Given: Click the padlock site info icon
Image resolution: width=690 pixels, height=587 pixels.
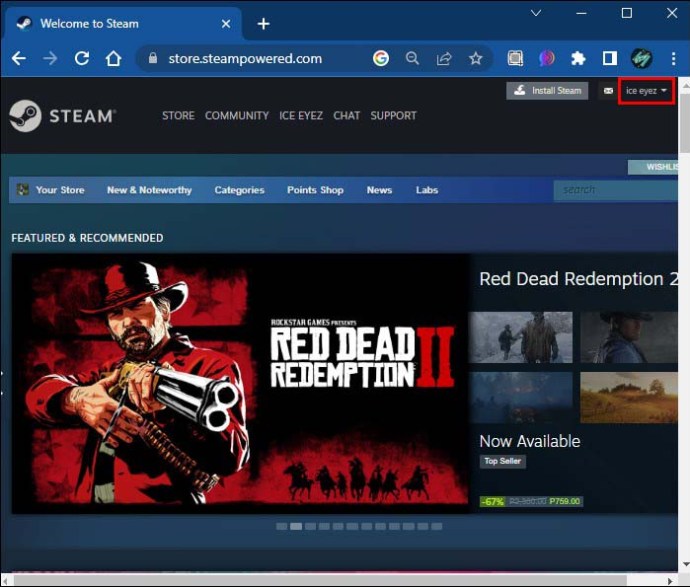Looking at the screenshot, I should pos(153,58).
